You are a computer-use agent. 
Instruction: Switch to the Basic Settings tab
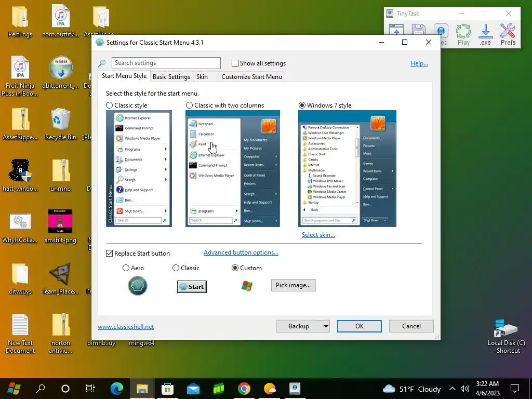[x=171, y=77]
